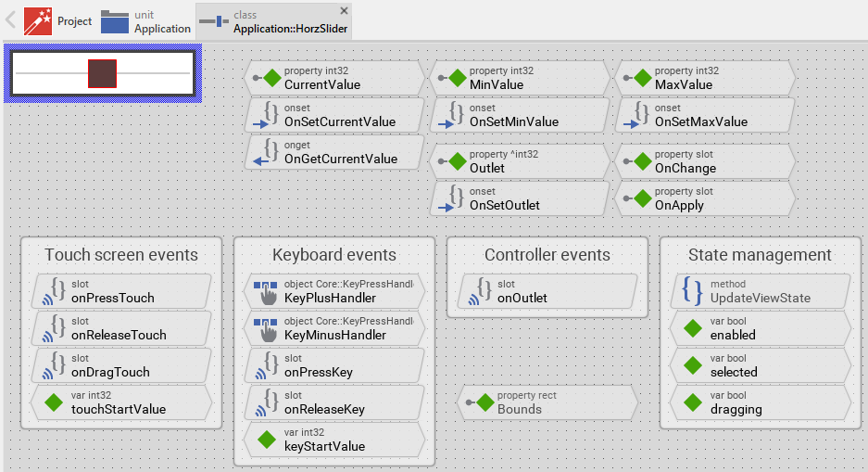The height and width of the screenshot is (472, 868).
Task: Select the OnChange slot property brick
Action: [705, 161]
